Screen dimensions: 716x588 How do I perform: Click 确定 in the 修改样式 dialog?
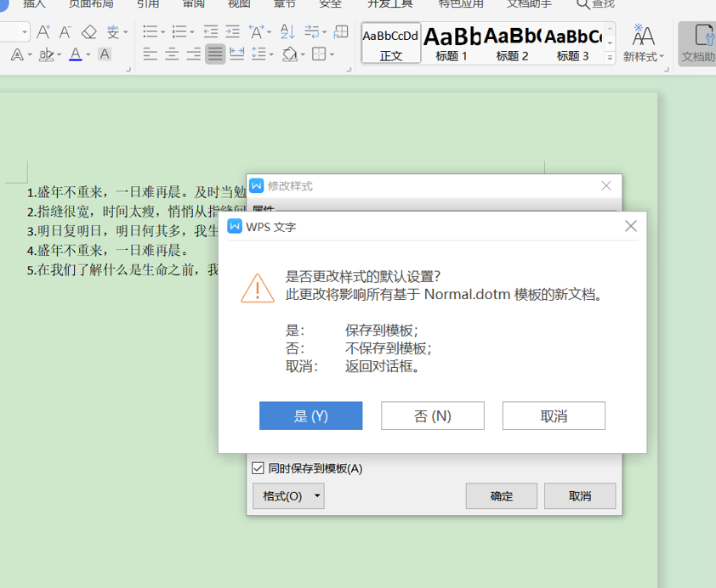[502, 496]
